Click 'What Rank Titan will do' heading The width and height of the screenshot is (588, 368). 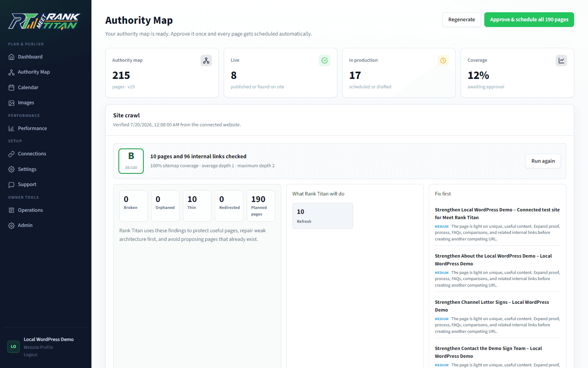coord(318,194)
